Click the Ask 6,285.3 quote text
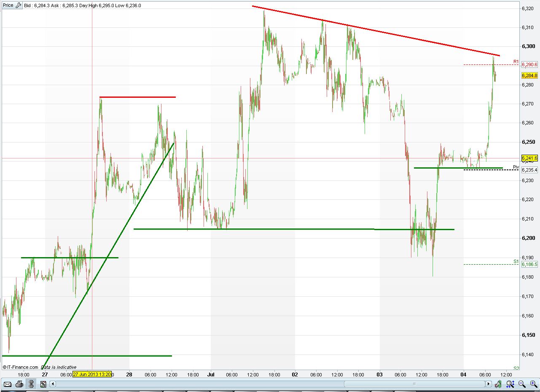The height and width of the screenshot is (392, 540). coord(64,5)
